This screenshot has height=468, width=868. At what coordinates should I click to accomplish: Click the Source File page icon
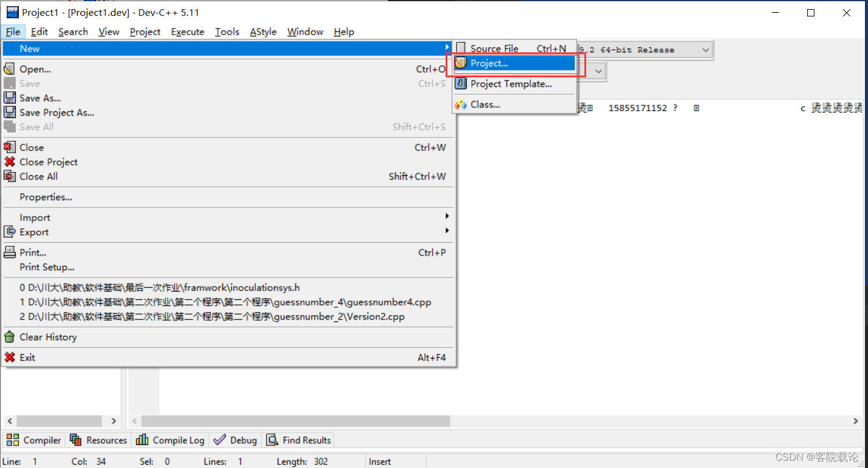pyautogui.click(x=461, y=48)
